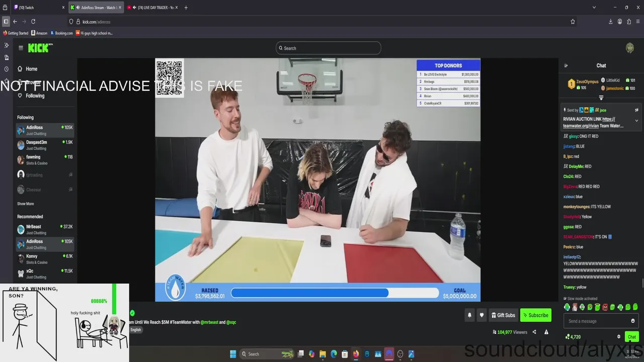Open fawning channel in Following
Image resolution: width=644 pixels, height=362 pixels.
[45, 160]
